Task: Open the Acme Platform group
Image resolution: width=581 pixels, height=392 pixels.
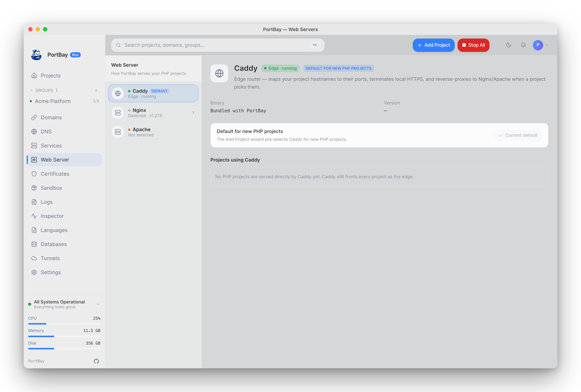Action: [64, 101]
